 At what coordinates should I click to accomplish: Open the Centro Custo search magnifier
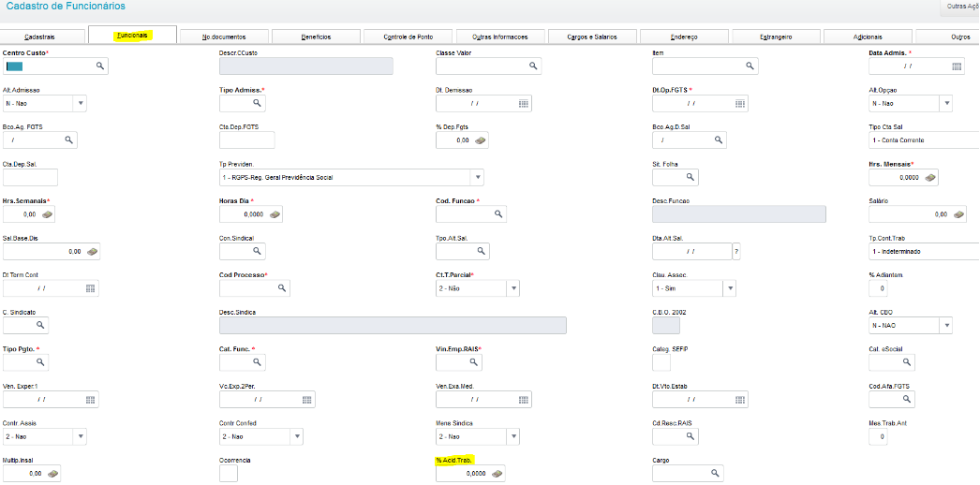click(x=99, y=66)
